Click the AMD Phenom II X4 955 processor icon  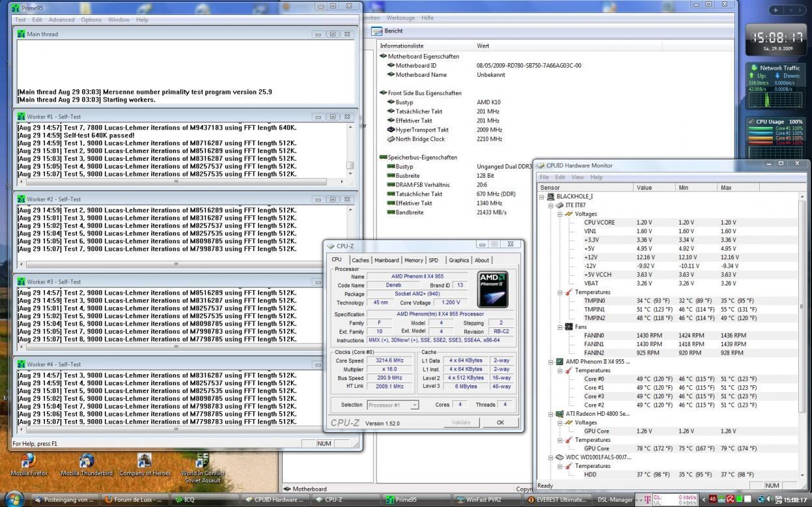pyautogui.click(x=559, y=361)
